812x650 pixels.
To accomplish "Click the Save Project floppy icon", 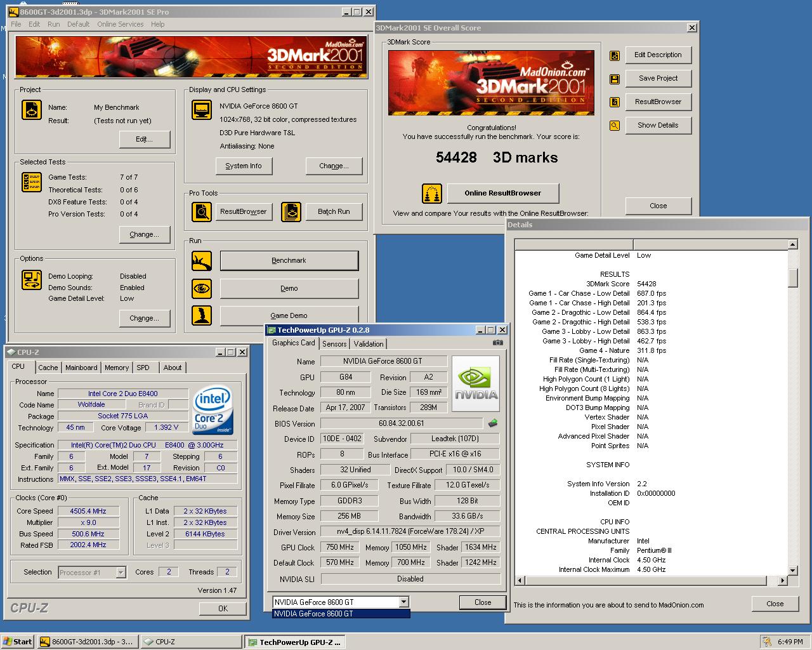I will (x=614, y=79).
